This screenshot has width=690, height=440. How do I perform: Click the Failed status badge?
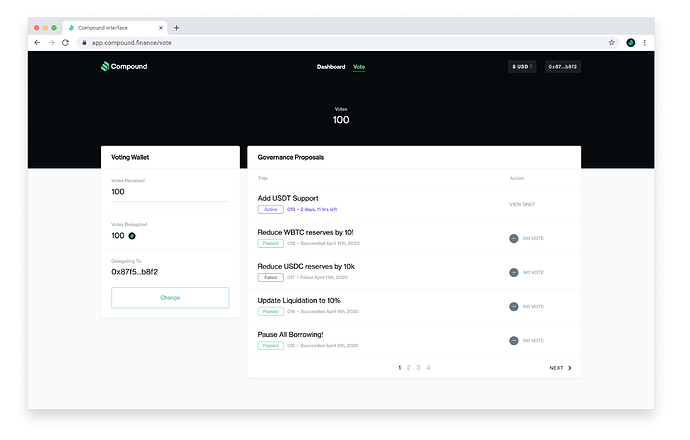pos(271,278)
